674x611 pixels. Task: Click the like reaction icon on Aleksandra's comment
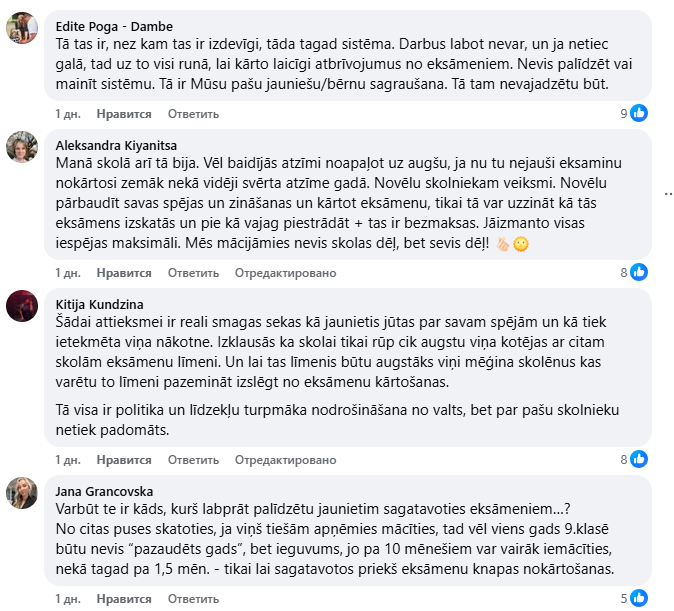point(639,271)
